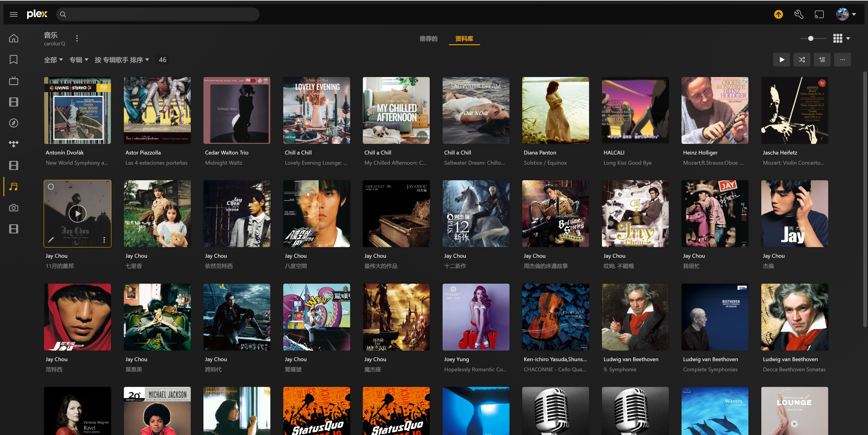
Task: Click the orange activity alert icon
Action: point(778,15)
